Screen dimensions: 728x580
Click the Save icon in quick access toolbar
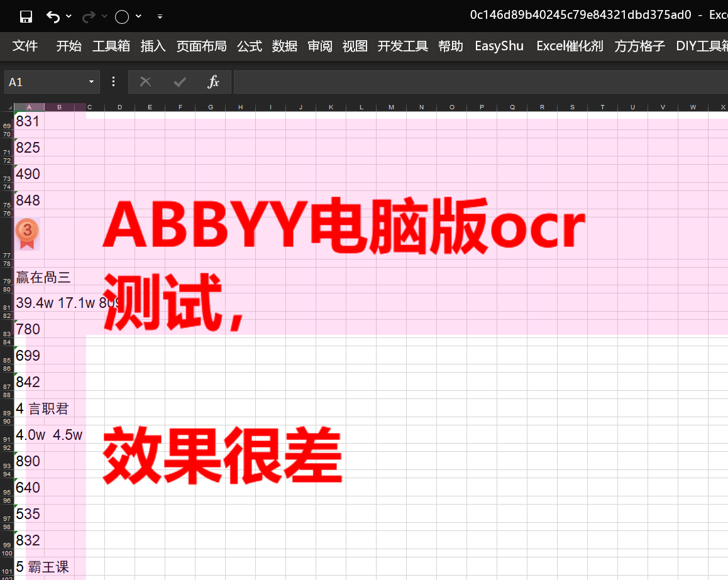tap(26, 17)
